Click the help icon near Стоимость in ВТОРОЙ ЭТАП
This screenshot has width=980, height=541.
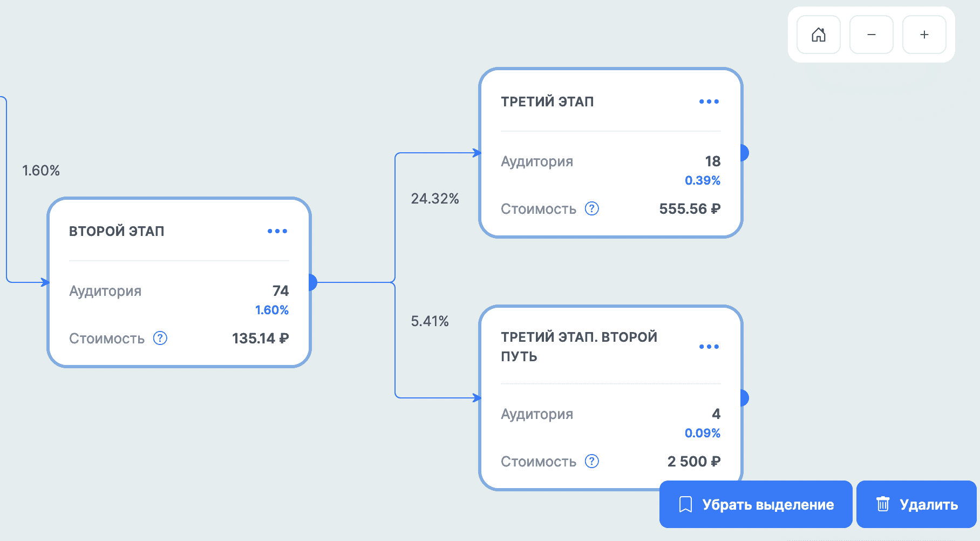[x=160, y=338]
